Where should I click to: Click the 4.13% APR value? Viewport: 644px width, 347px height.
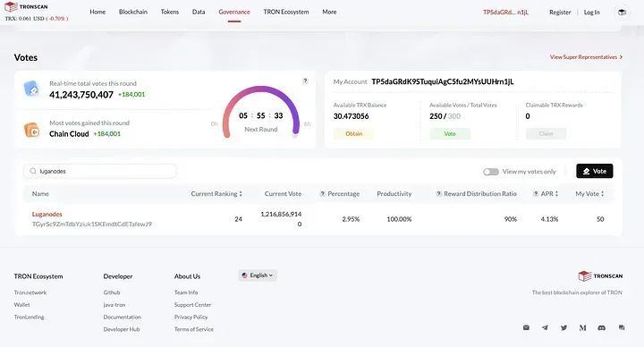tap(549, 219)
